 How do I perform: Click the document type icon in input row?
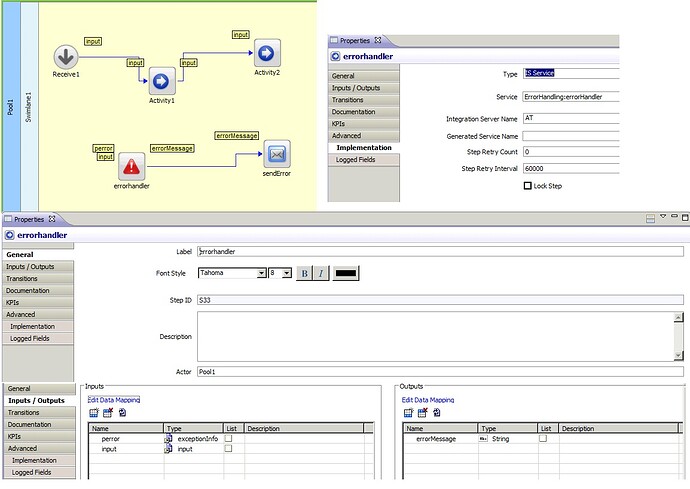pyautogui.click(x=169, y=449)
